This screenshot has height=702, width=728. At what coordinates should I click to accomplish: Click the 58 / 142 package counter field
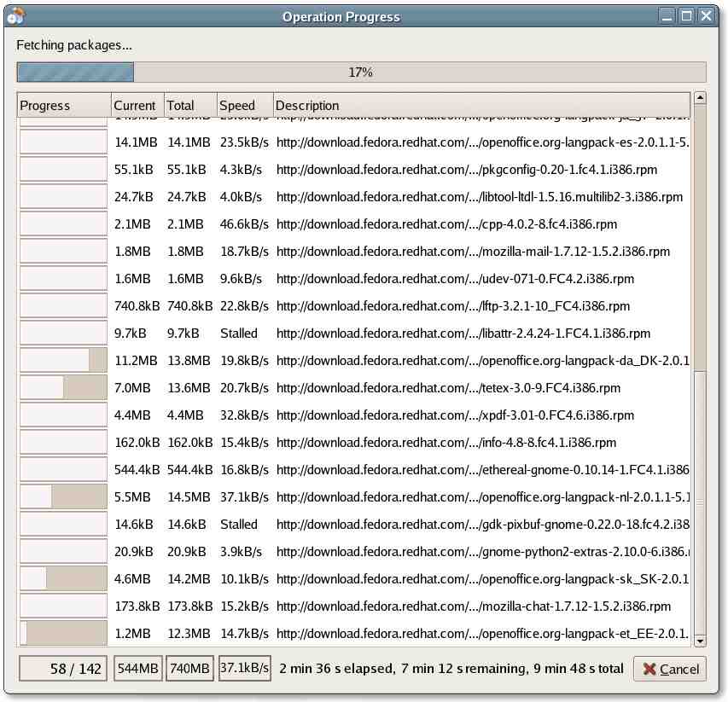tap(64, 669)
